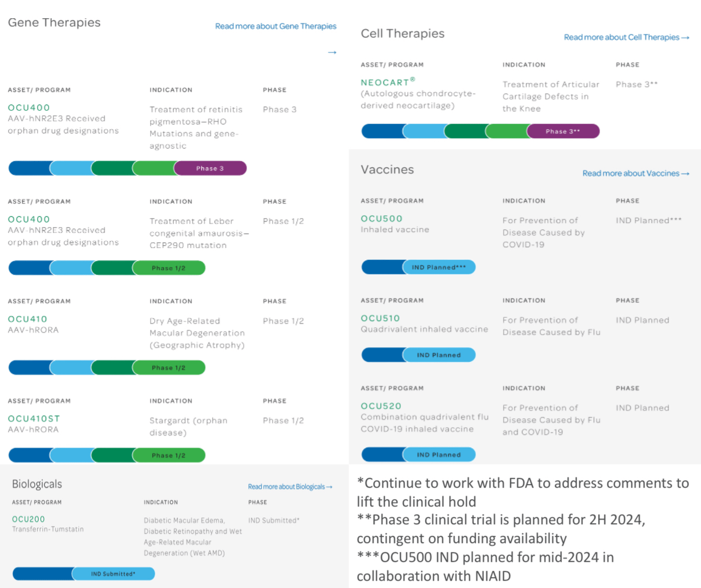The width and height of the screenshot is (701, 588).
Task: Select the OCU510 quadrivalent vaccine asset
Action: (380, 318)
